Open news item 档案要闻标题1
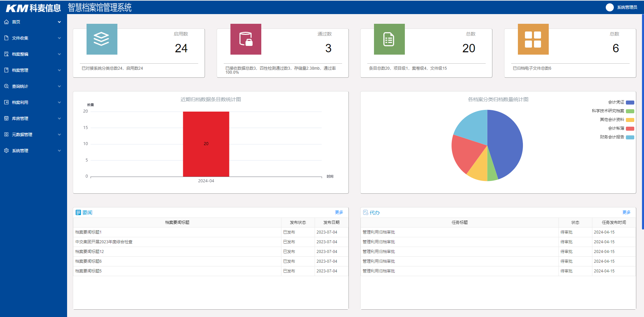This screenshot has height=317, width=644. 89,232
